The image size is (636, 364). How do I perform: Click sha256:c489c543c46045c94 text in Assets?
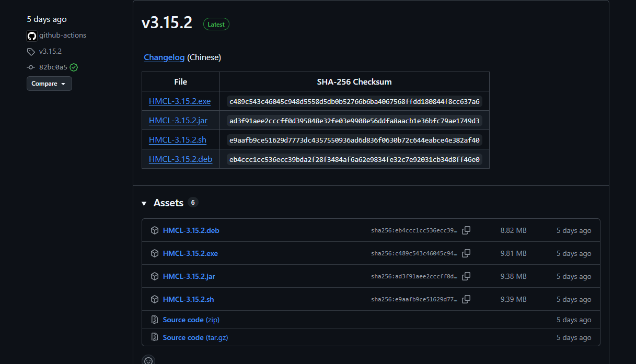coord(414,254)
